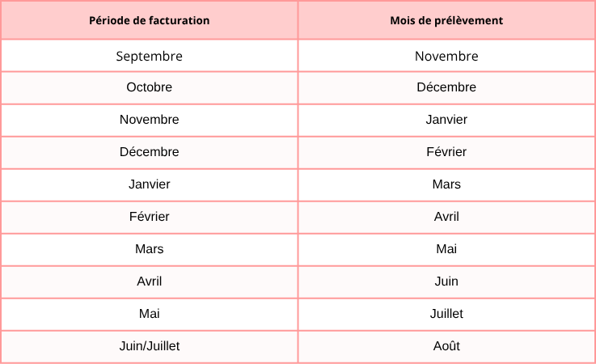The image size is (596, 364).
Task: Click Février in the facturation column
Action: point(150,217)
